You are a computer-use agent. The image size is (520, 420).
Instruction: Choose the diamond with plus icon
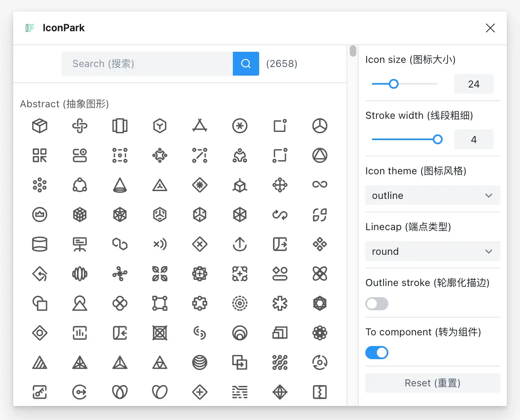pos(200,392)
